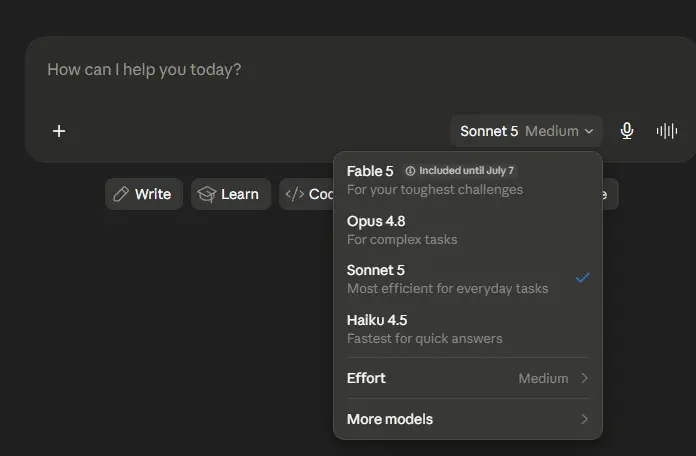Open voice mode waveform icon
This screenshot has width=696, height=456.
(x=667, y=131)
